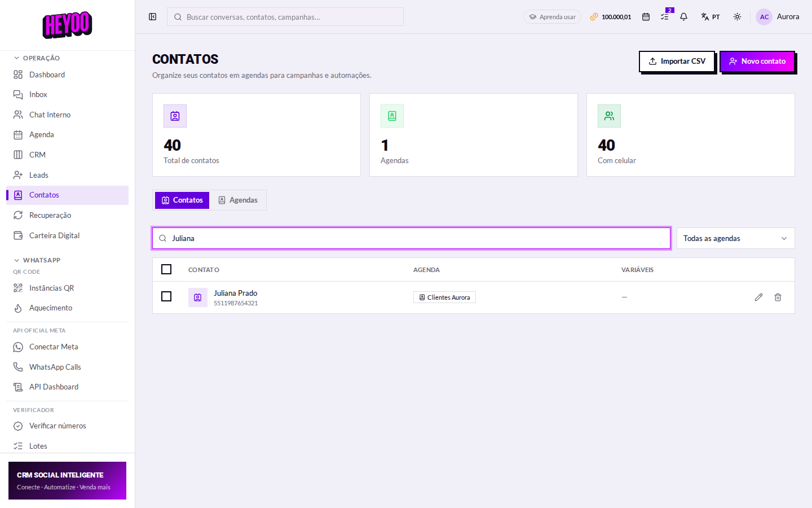Open Instâncias QR in sidebar
This screenshot has height=508, width=812.
coord(67,288)
